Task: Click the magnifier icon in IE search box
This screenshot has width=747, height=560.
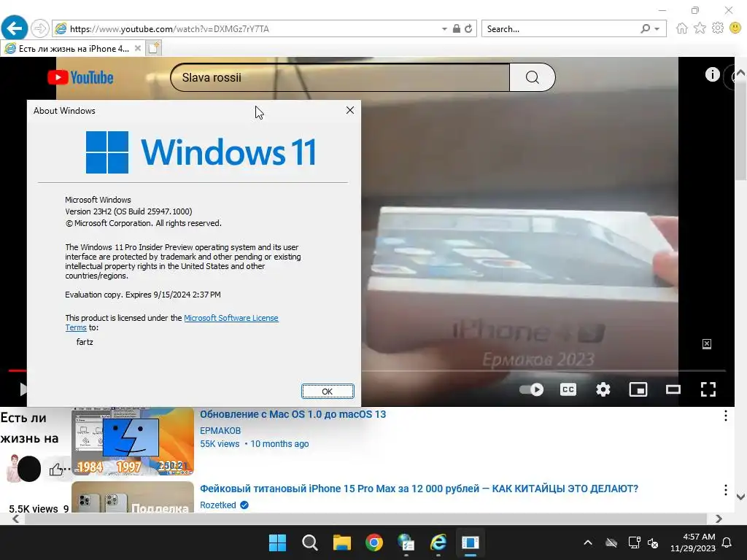Action: click(x=645, y=28)
